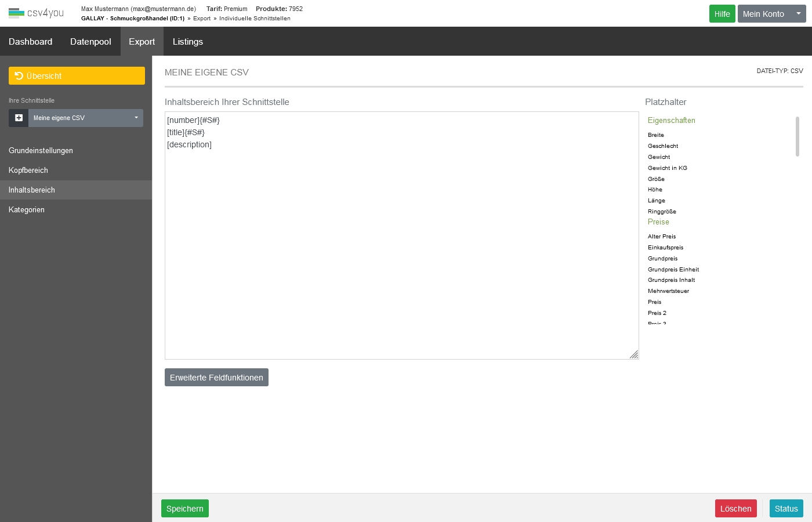The width and height of the screenshot is (812, 522).
Task: Open the Datenpool tab
Action: tap(90, 42)
